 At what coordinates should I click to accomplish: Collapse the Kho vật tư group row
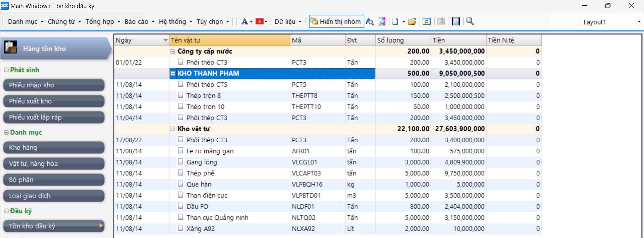click(173, 129)
